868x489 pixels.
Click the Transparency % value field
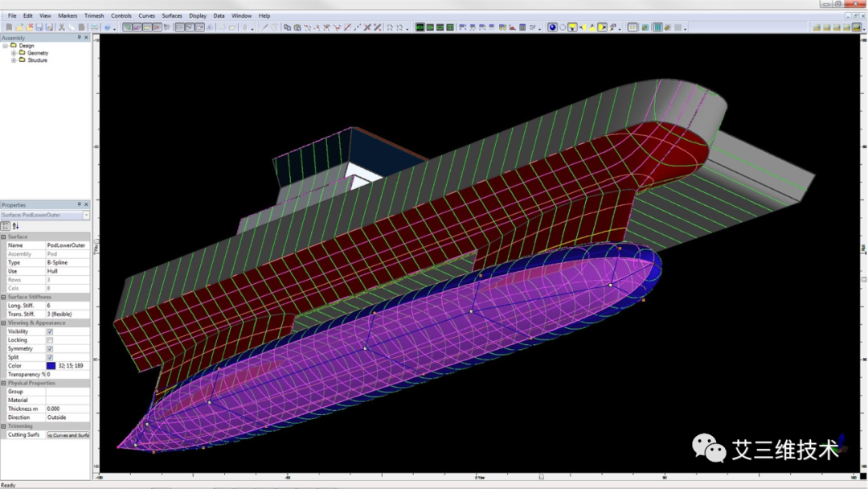[x=68, y=374]
